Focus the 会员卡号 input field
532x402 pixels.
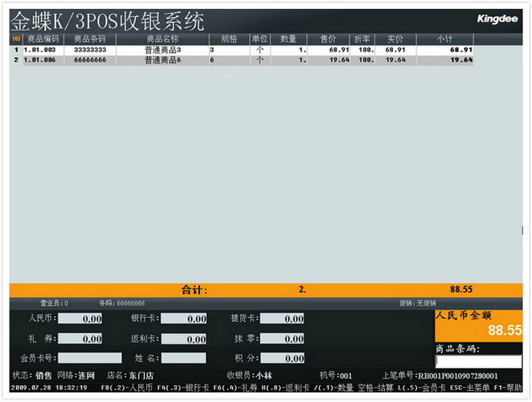pyautogui.click(x=90, y=358)
